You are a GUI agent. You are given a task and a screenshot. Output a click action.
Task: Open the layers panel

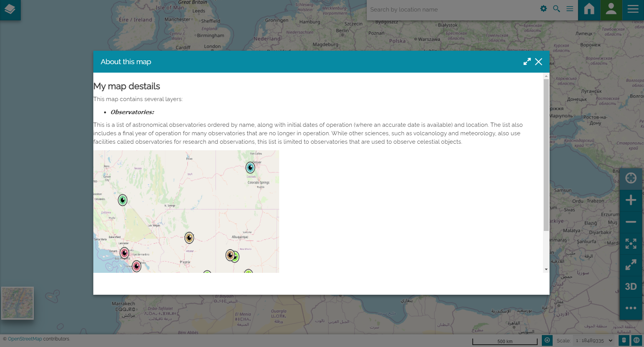tap(10, 10)
